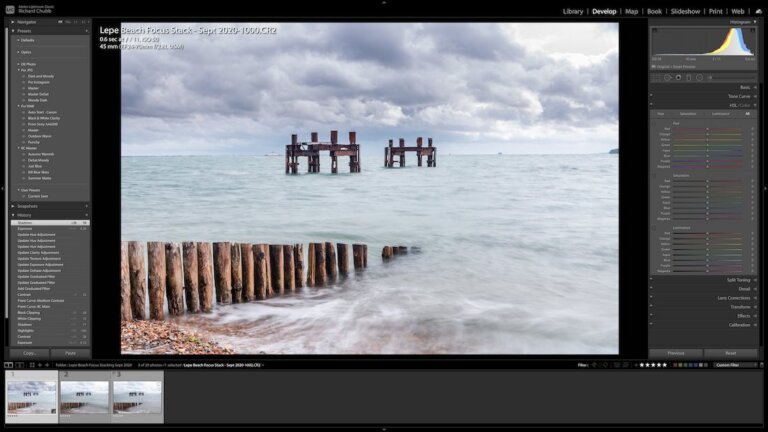
Task: Click the Reset button
Action: (731, 353)
